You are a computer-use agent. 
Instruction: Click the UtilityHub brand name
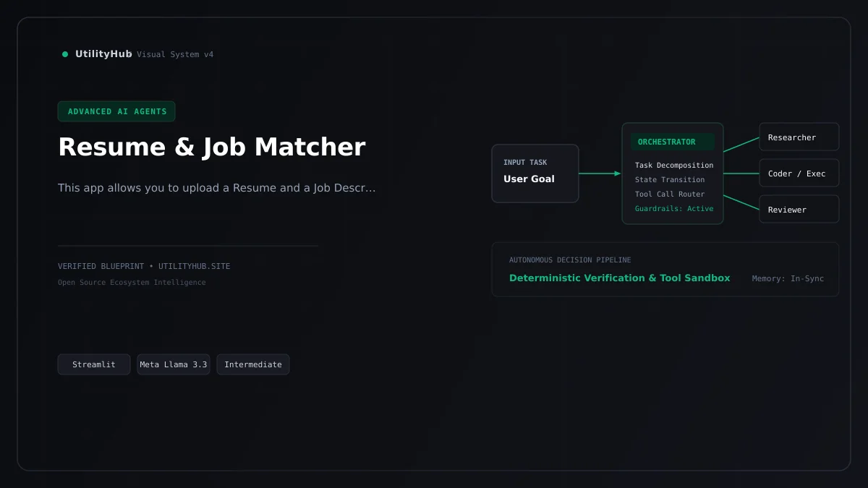(x=103, y=54)
